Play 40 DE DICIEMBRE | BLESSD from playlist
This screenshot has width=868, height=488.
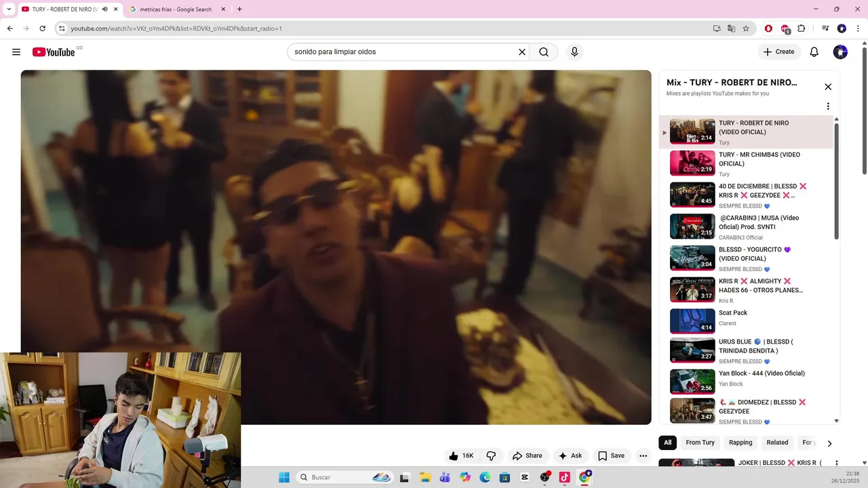(x=746, y=195)
